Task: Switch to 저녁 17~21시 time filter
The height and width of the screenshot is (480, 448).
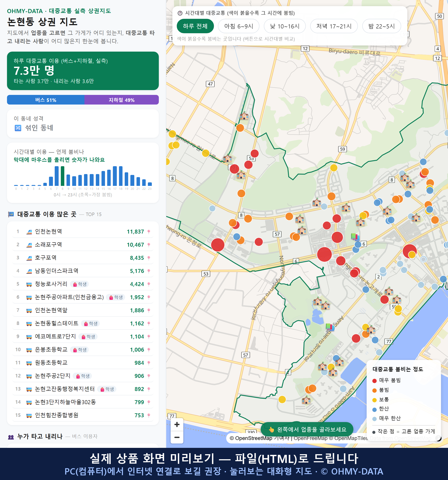Action: 334,26
